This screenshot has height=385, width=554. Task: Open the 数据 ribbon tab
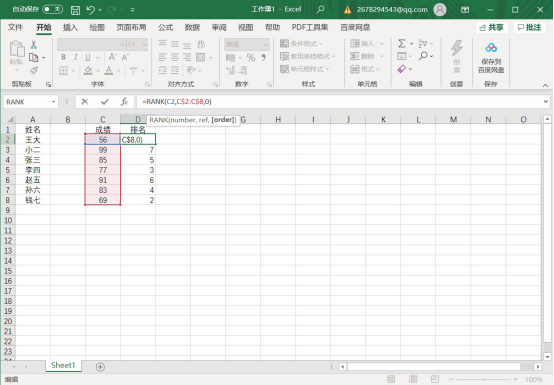(192, 28)
